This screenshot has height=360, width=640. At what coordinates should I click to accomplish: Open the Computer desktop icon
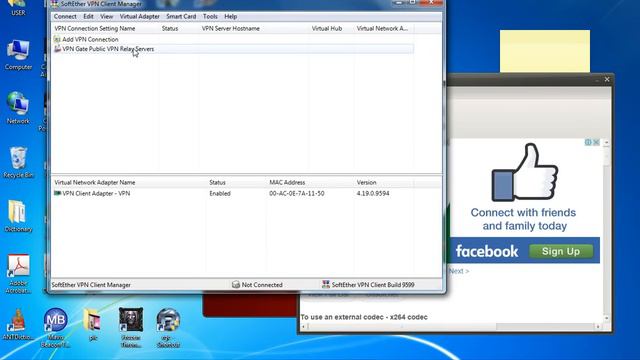[x=18, y=55]
